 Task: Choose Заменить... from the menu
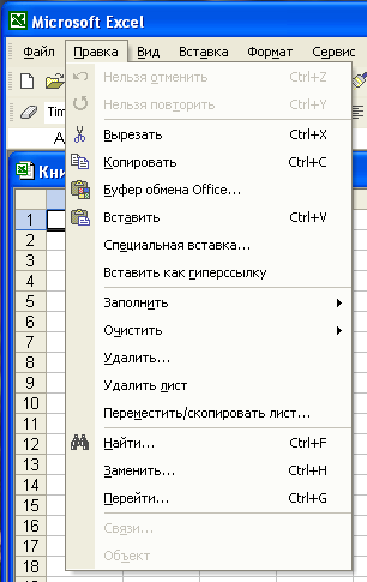pyautogui.click(x=209, y=471)
